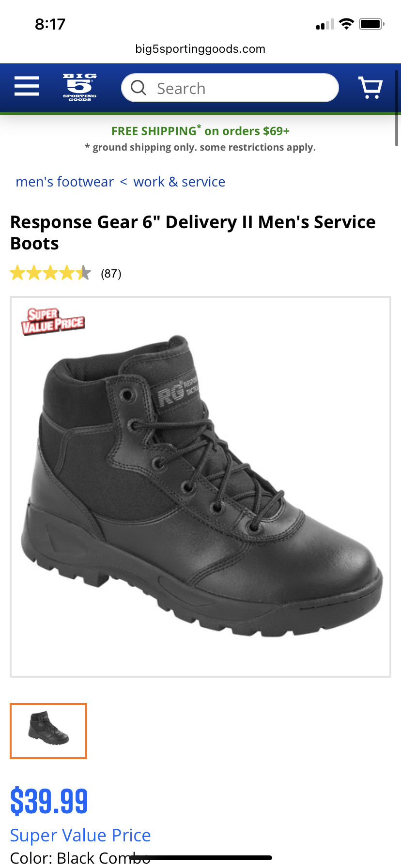401x868 pixels.
Task: Click the star rating icons
Action: coord(50,273)
